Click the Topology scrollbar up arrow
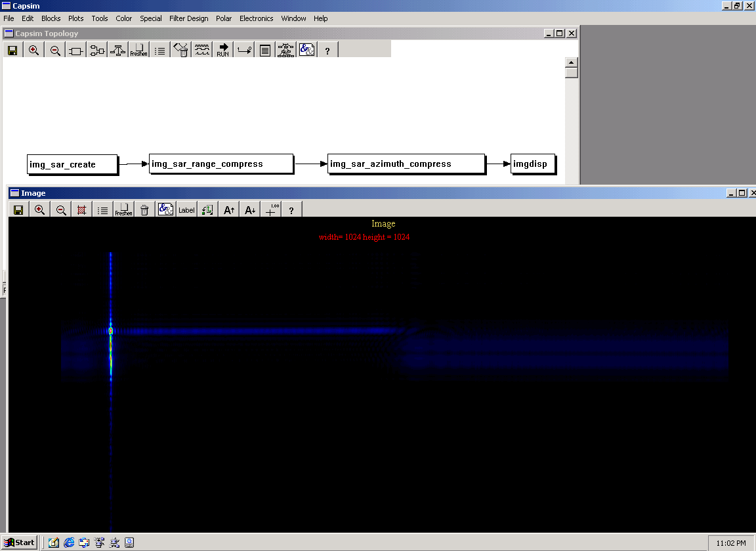This screenshot has height=551, width=756. click(x=571, y=62)
